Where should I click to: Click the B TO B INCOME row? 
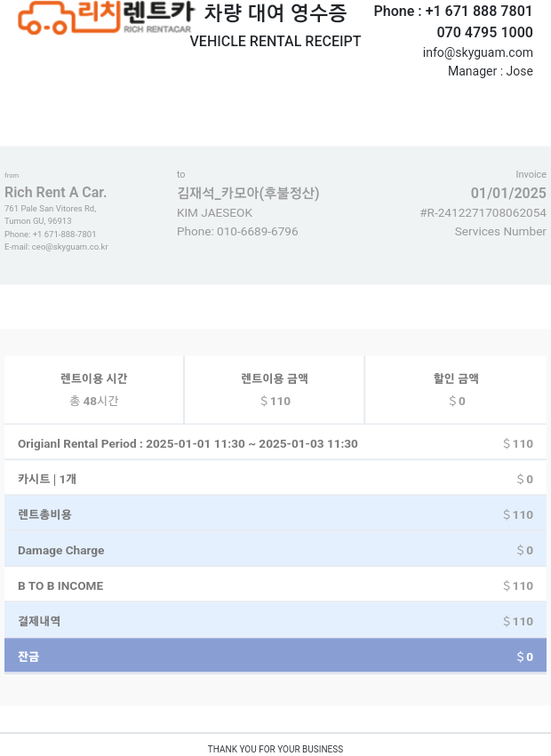tap(275, 585)
